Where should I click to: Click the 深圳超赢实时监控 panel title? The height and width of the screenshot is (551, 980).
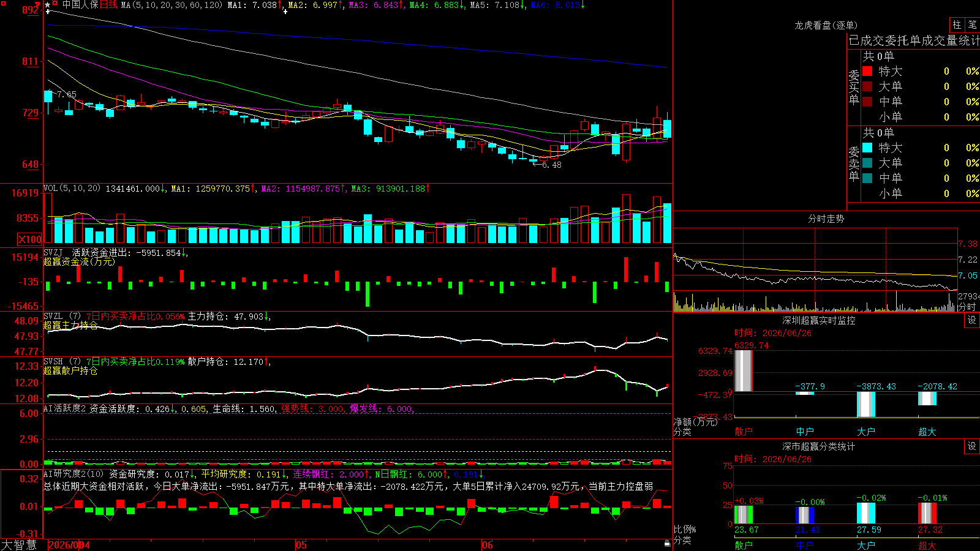click(818, 320)
